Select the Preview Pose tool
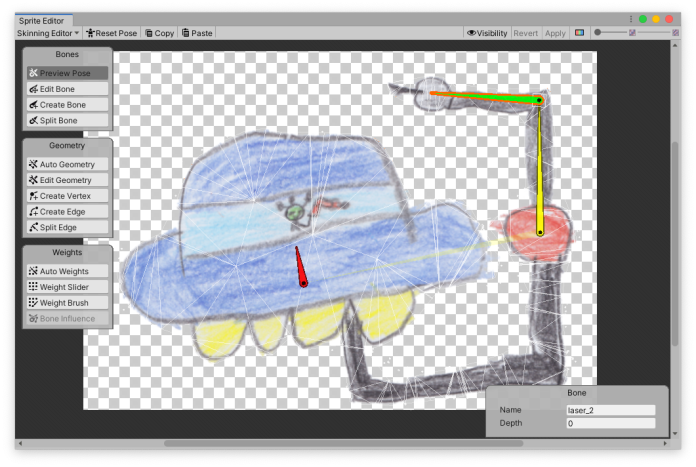 point(66,73)
